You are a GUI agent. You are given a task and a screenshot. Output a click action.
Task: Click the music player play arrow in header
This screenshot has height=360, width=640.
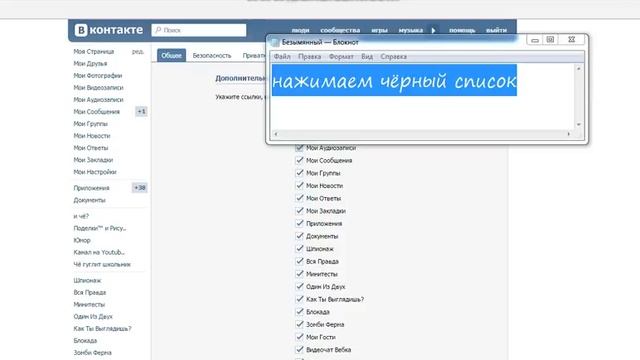pos(433,30)
